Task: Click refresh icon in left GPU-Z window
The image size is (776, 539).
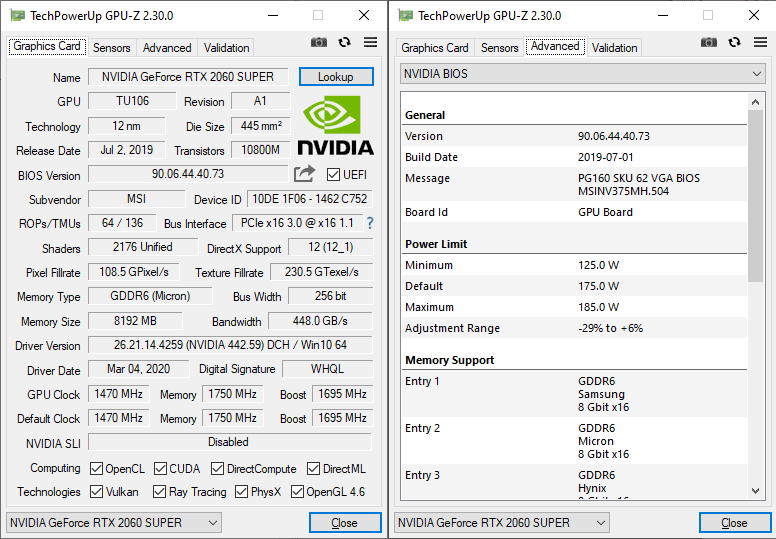Action: (344, 43)
